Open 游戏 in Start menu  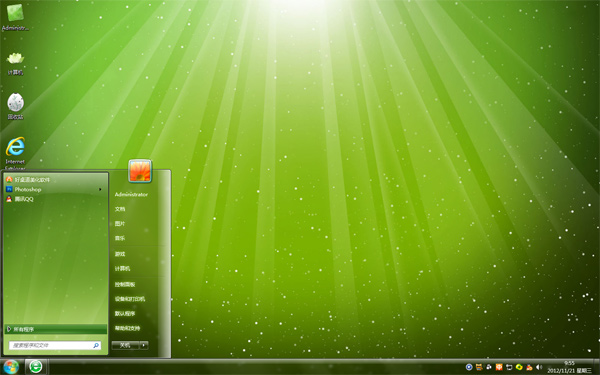pyautogui.click(x=120, y=254)
